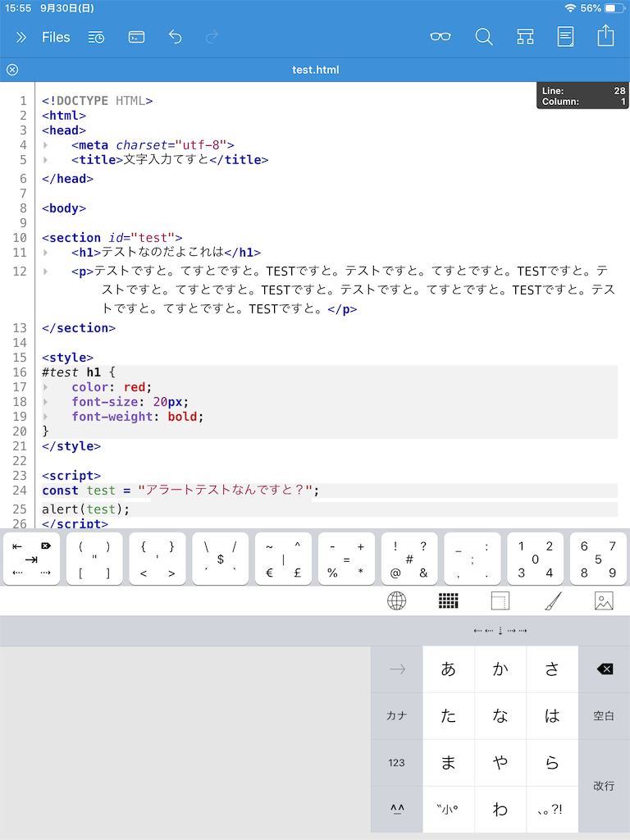This screenshot has width=630, height=840.
Task: Tap the next-candidate arrow key
Action: (396, 669)
